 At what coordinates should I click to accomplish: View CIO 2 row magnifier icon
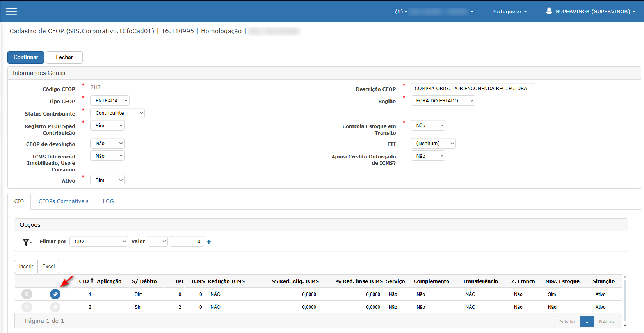click(x=27, y=307)
